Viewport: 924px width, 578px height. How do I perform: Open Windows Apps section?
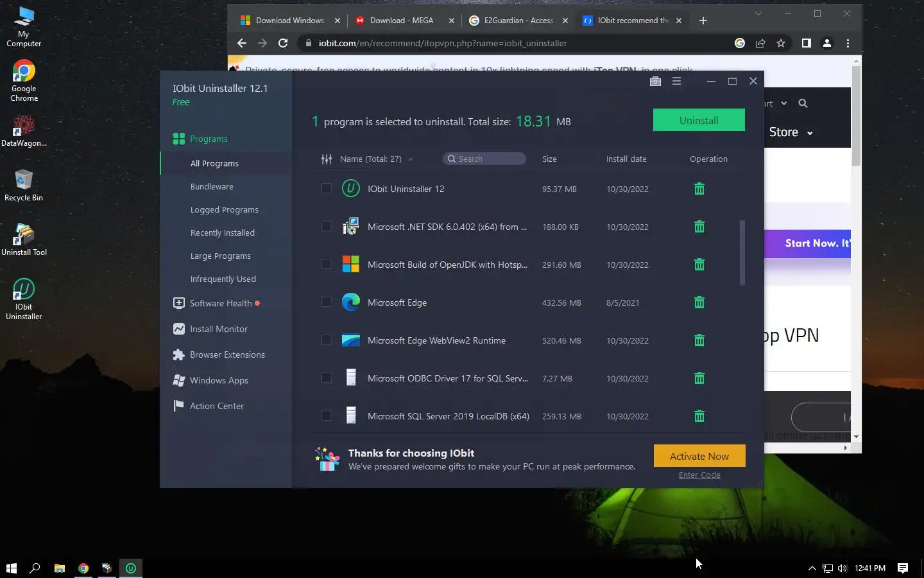coord(219,380)
